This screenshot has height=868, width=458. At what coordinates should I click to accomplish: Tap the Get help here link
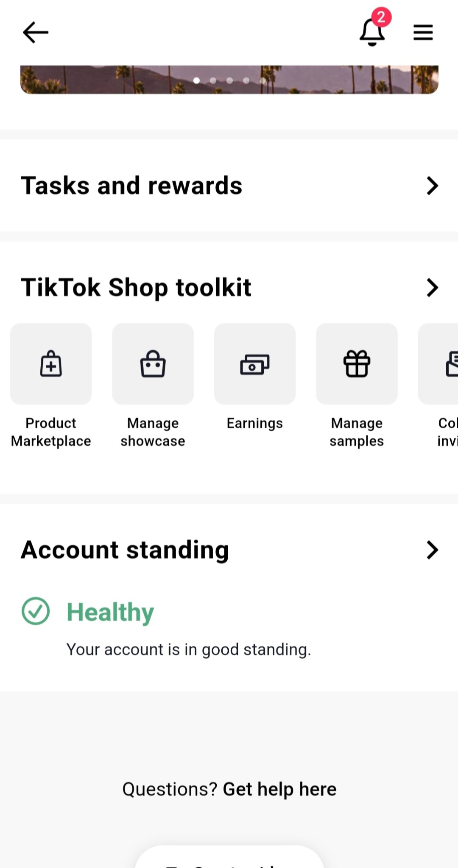[279, 789]
